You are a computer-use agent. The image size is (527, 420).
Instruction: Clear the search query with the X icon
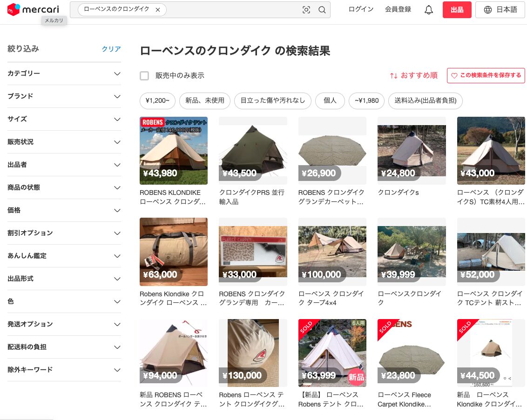click(x=158, y=10)
